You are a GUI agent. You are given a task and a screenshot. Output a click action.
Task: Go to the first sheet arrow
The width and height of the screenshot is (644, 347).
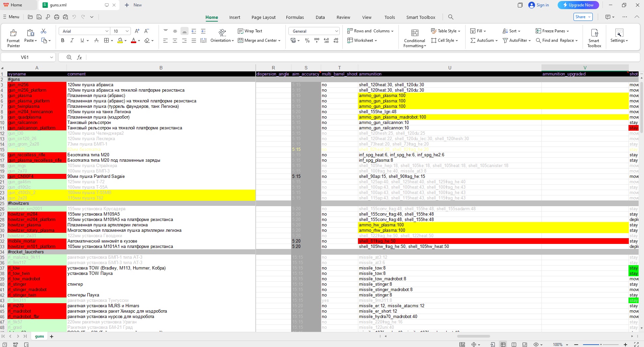tap(3, 336)
